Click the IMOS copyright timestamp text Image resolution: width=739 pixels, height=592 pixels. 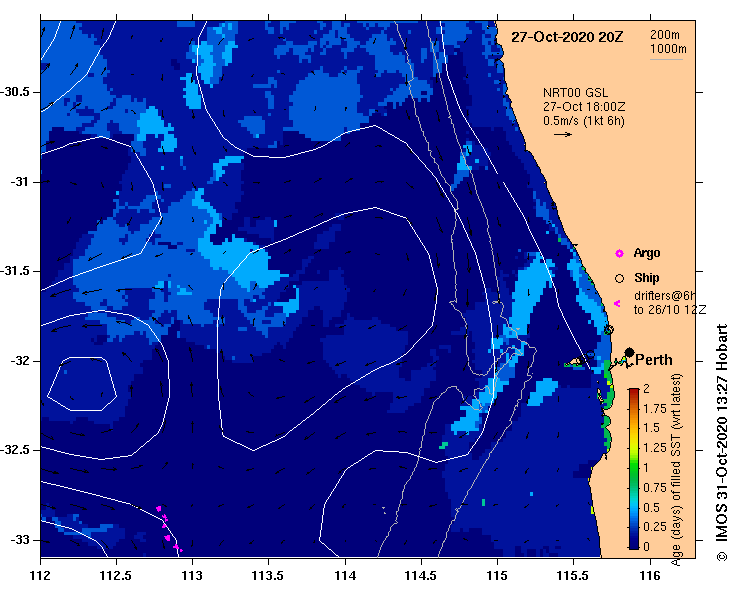722,442
